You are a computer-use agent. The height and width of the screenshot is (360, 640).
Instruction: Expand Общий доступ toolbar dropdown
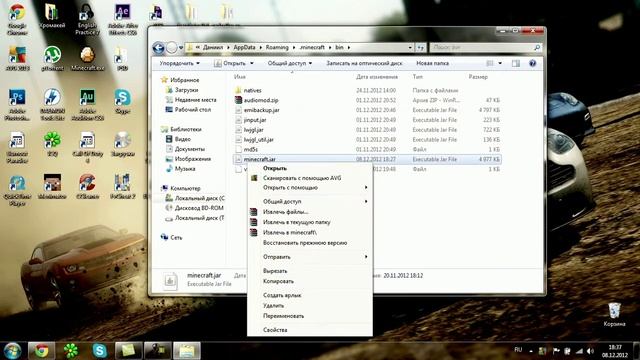tap(290, 63)
